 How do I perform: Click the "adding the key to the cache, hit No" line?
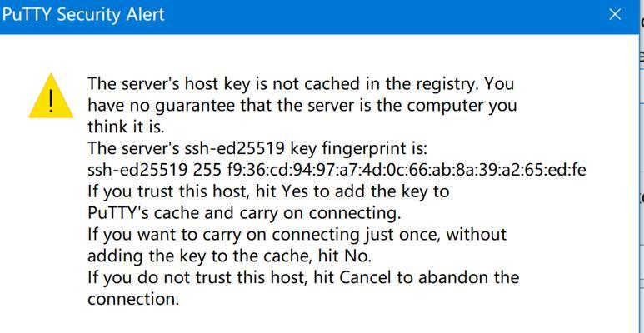(230, 256)
